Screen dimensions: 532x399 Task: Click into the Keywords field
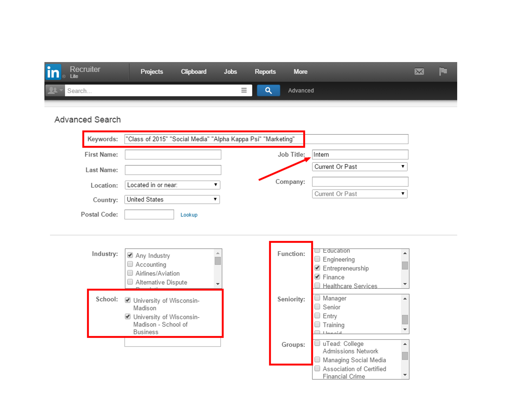[x=267, y=139]
